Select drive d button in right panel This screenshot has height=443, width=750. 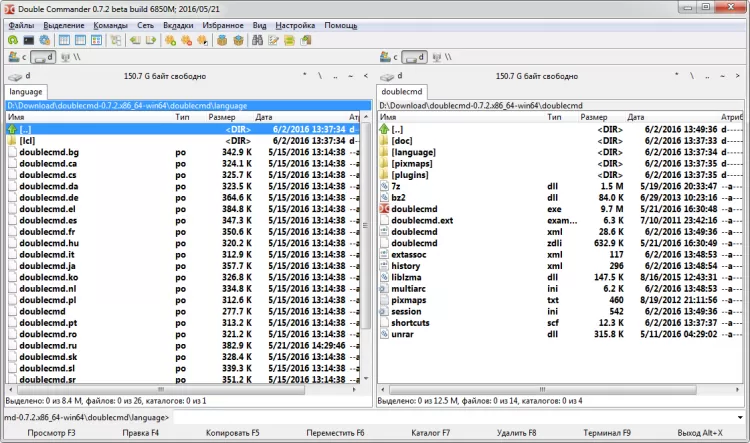(x=416, y=57)
